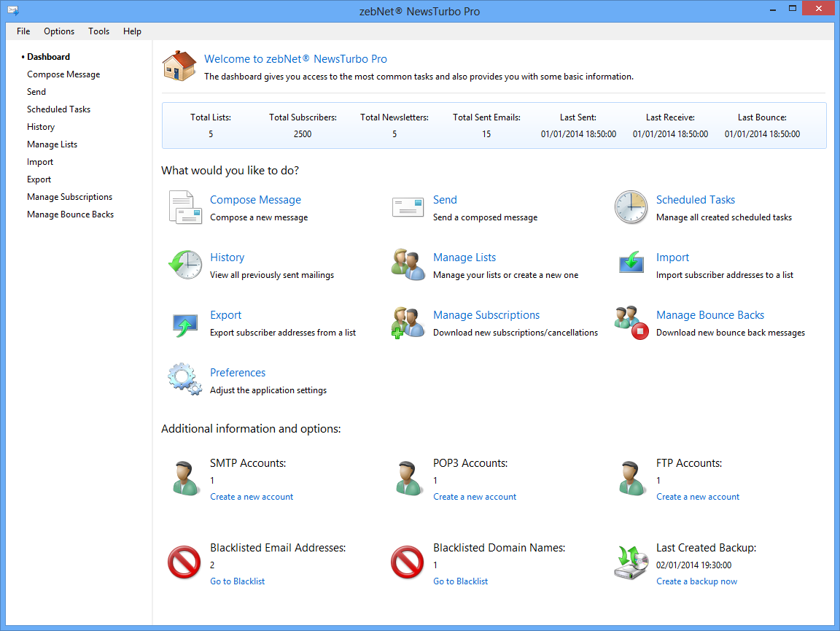Click the FTP Accounts user icon
The height and width of the screenshot is (631, 840).
[x=632, y=479]
